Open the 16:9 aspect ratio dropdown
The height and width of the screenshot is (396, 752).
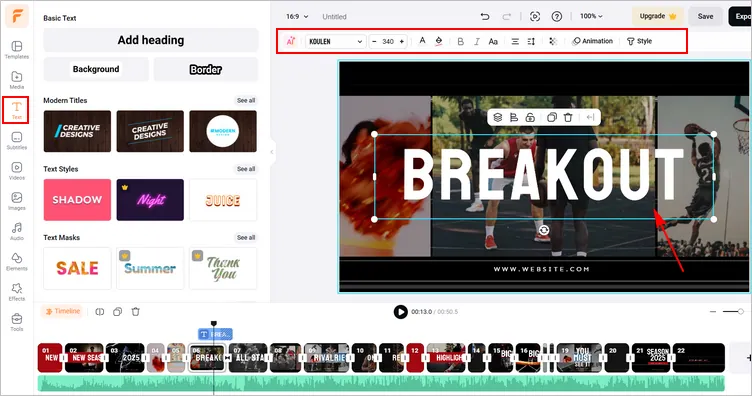297,16
